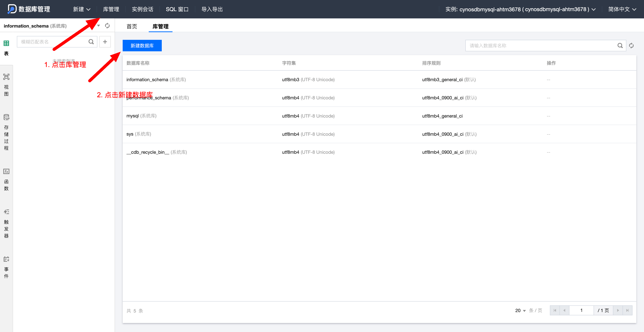Open Stored Procedures sidebar icon
Viewport: 644px width, 332px height.
6,117
